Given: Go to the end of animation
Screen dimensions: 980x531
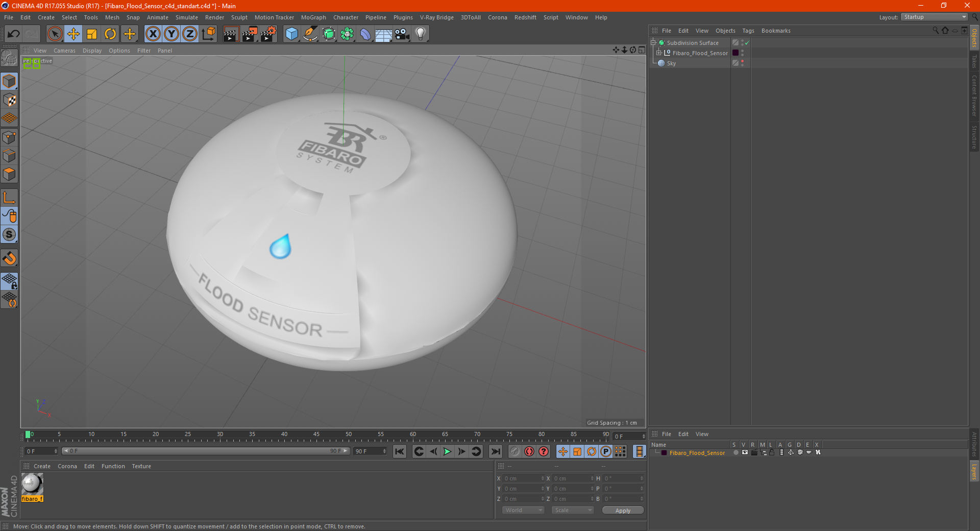Looking at the screenshot, I should coord(495,451).
